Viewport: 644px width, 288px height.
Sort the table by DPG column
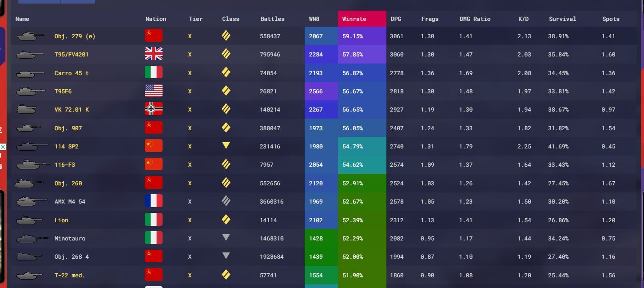pyautogui.click(x=396, y=19)
